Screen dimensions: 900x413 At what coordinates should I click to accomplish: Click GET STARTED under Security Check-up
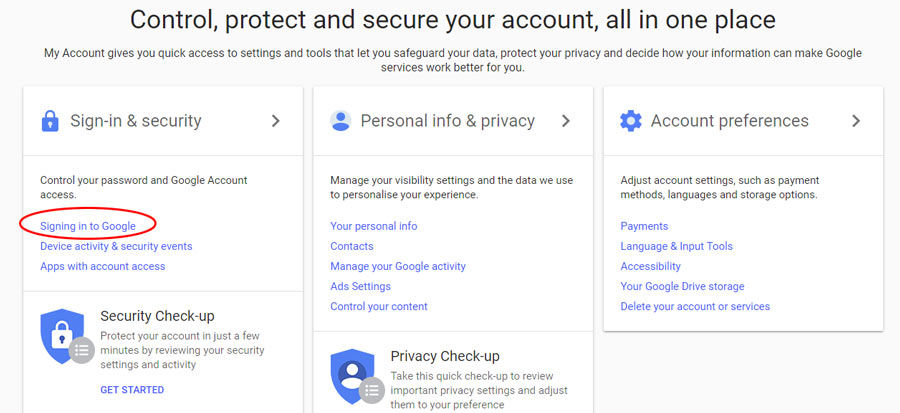click(132, 389)
